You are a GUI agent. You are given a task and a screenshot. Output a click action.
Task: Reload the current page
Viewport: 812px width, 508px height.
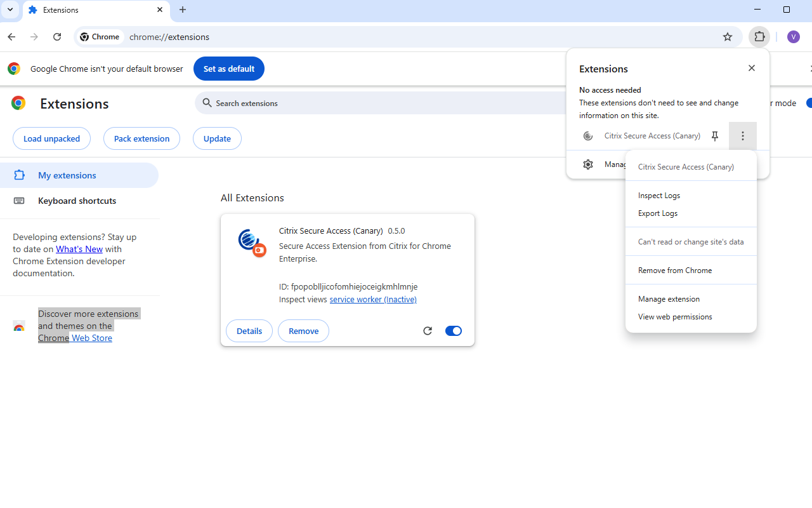click(57, 37)
